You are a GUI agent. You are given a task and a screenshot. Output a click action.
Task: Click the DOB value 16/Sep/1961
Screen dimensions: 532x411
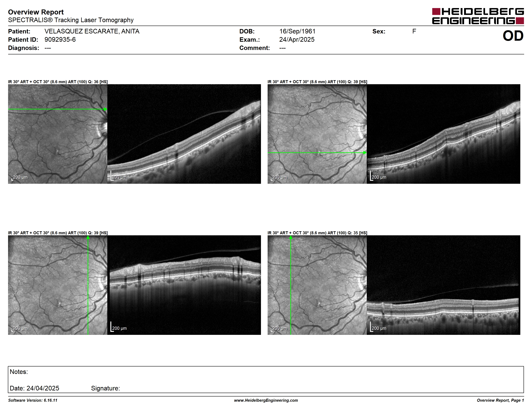point(297,31)
